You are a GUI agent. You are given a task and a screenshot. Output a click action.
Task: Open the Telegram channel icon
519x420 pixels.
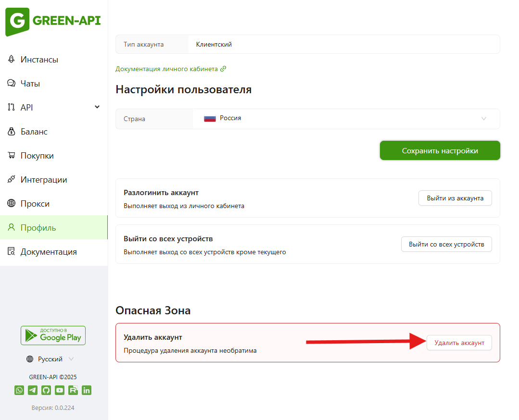tap(33, 390)
